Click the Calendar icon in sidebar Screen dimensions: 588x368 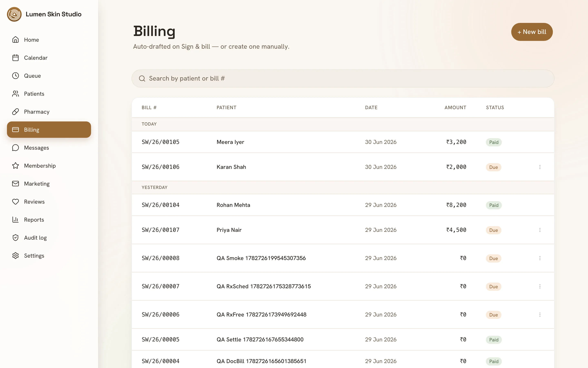coord(16,58)
